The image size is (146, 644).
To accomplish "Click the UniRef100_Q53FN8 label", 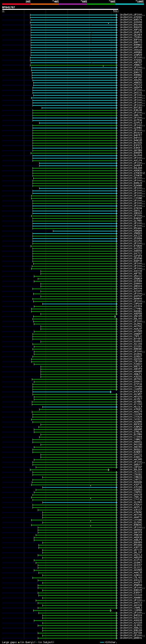I will (131, 259).
